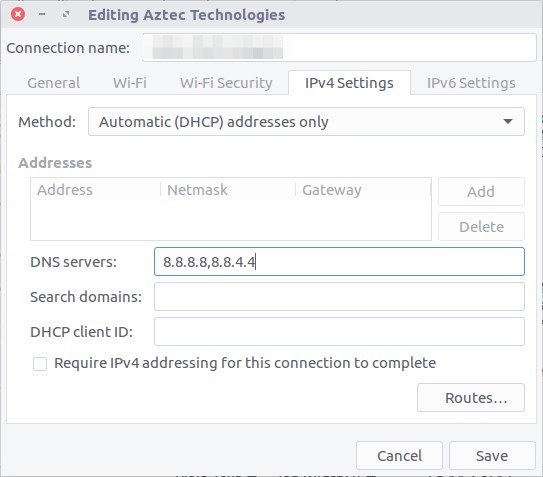The image size is (543, 477).
Task: Open the Routes… dialog
Action: (x=471, y=397)
